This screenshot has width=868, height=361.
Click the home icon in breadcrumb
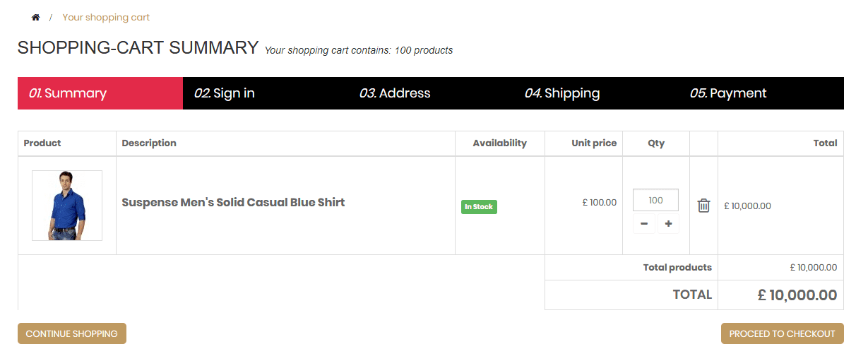tap(36, 17)
